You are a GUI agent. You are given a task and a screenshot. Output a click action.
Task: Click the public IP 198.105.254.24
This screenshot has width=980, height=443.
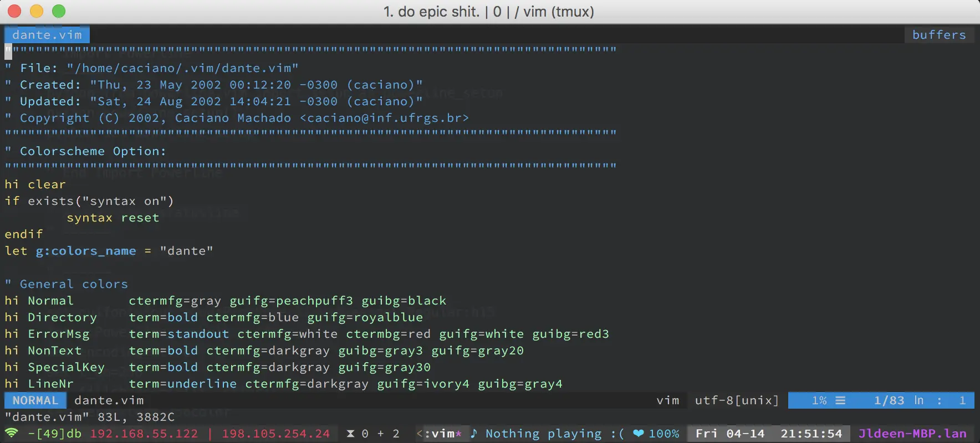[x=276, y=434]
